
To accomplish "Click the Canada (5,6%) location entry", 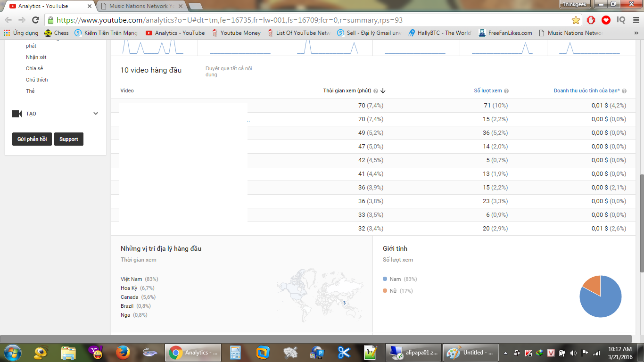I will (x=138, y=297).
